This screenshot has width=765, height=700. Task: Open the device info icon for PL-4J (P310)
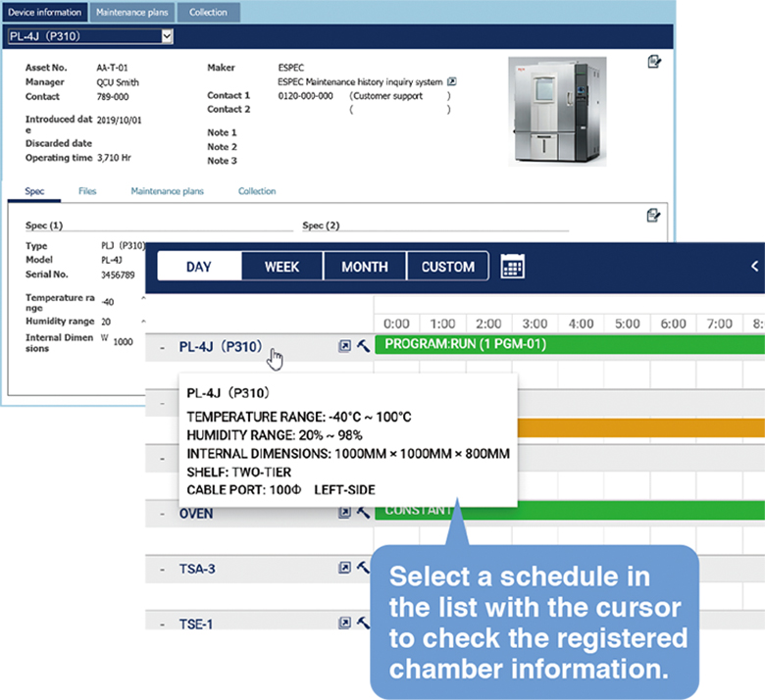point(344,346)
